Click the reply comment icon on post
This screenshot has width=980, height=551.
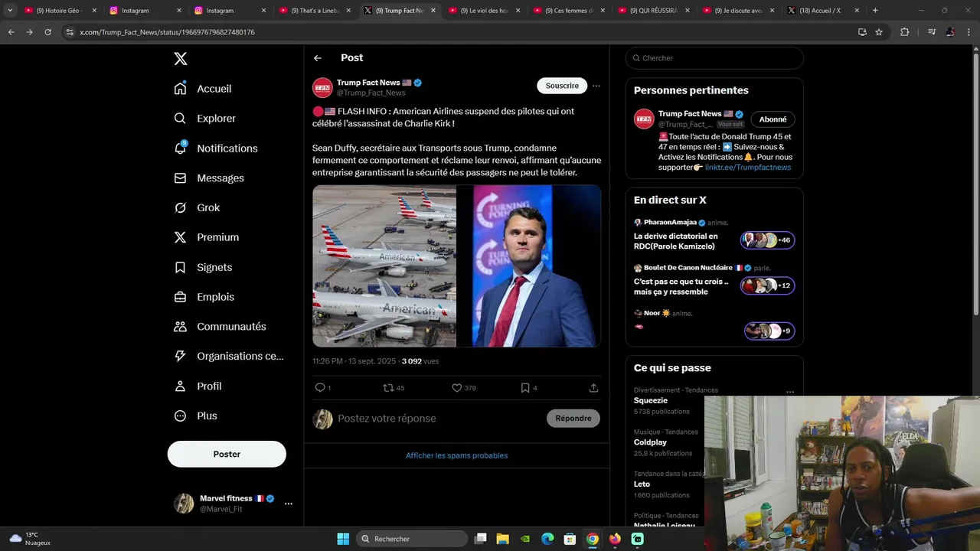coord(321,388)
